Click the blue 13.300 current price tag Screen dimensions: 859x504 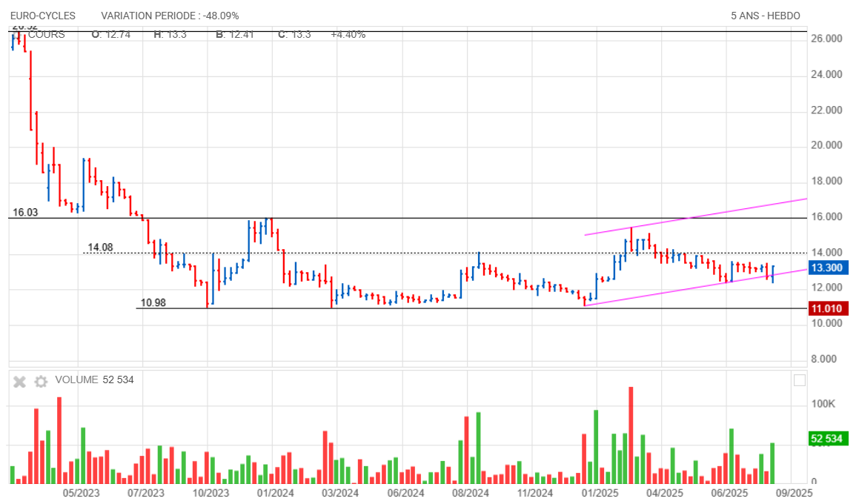(826, 268)
